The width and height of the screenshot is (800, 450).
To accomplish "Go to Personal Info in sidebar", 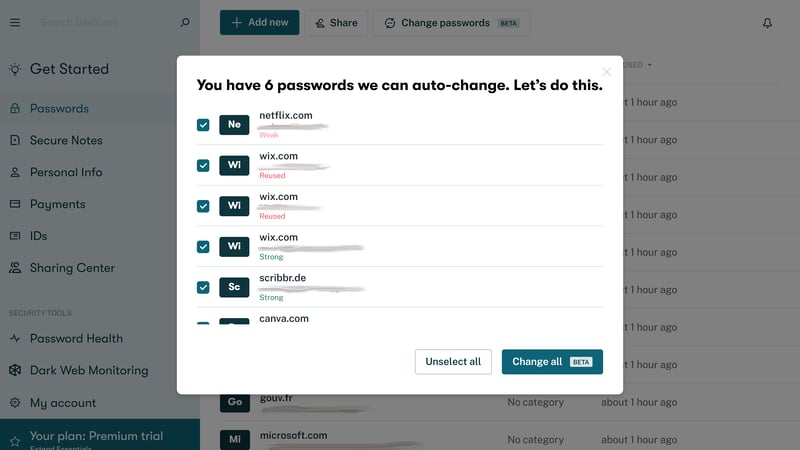I will point(66,172).
